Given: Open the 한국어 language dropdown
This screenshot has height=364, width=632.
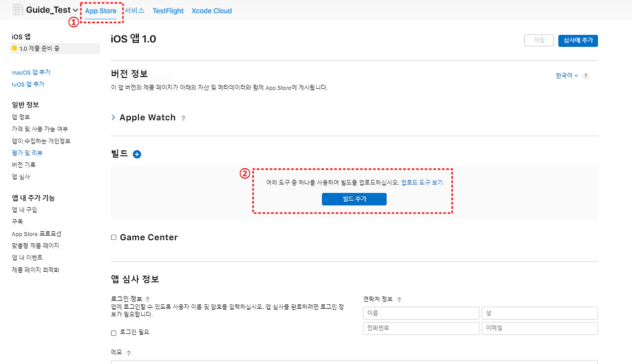Looking at the screenshot, I should pyautogui.click(x=567, y=75).
